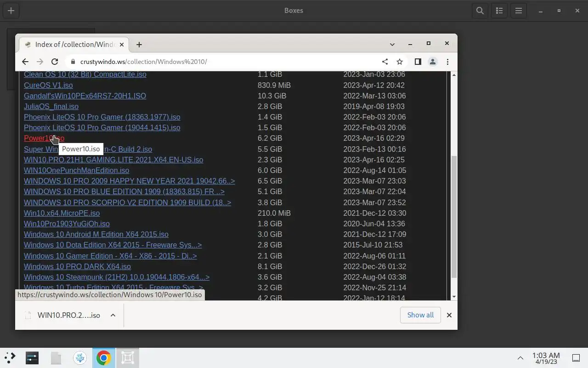Open Win10.x64.MicroPE.iso link
This screenshot has width=588, height=368.
(x=62, y=213)
